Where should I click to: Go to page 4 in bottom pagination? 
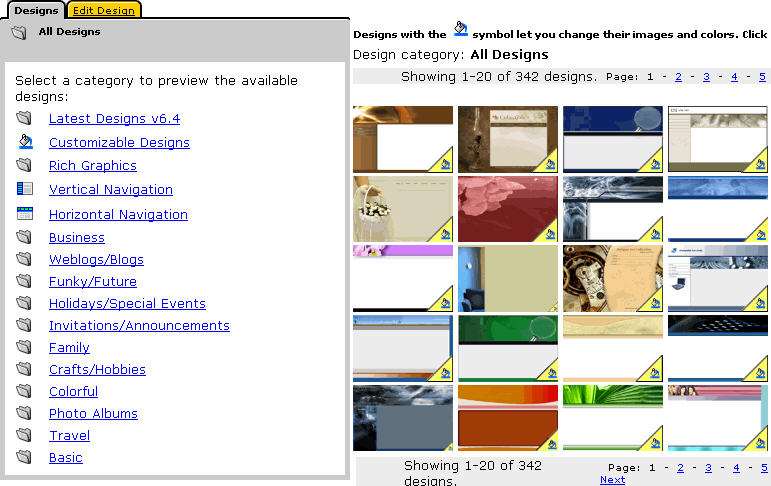click(x=737, y=468)
